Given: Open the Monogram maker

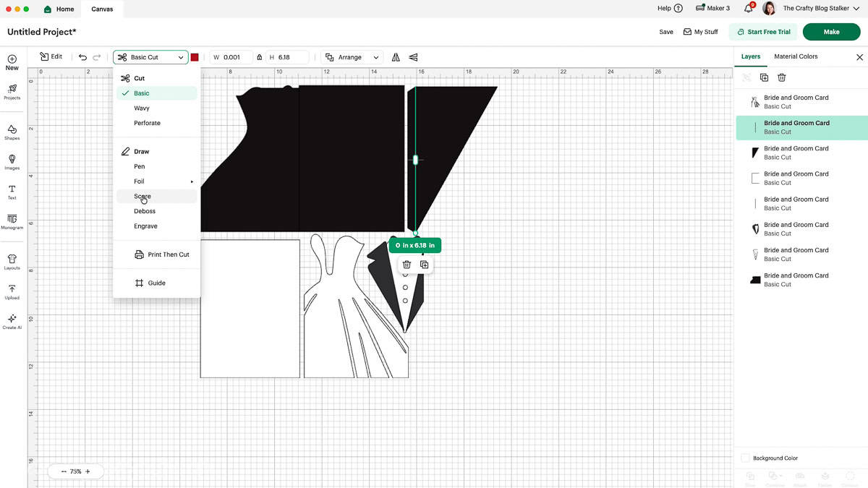Looking at the screenshot, I should pos(12,223).
